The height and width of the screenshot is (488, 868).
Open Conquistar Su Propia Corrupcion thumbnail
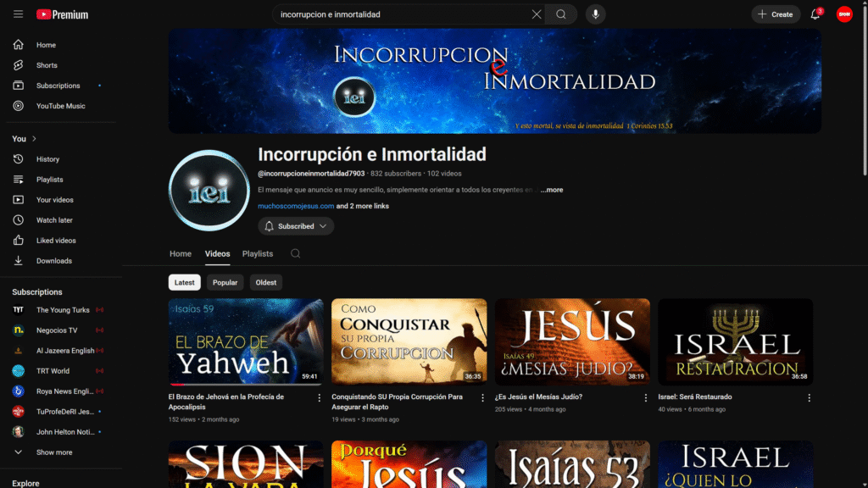tap(409, 342)
